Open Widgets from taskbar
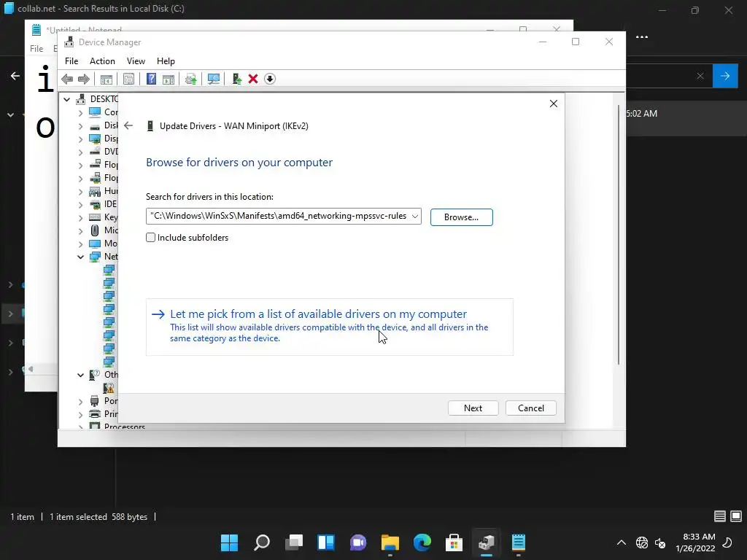Screen dimensions: 747x560 point(326,542)
